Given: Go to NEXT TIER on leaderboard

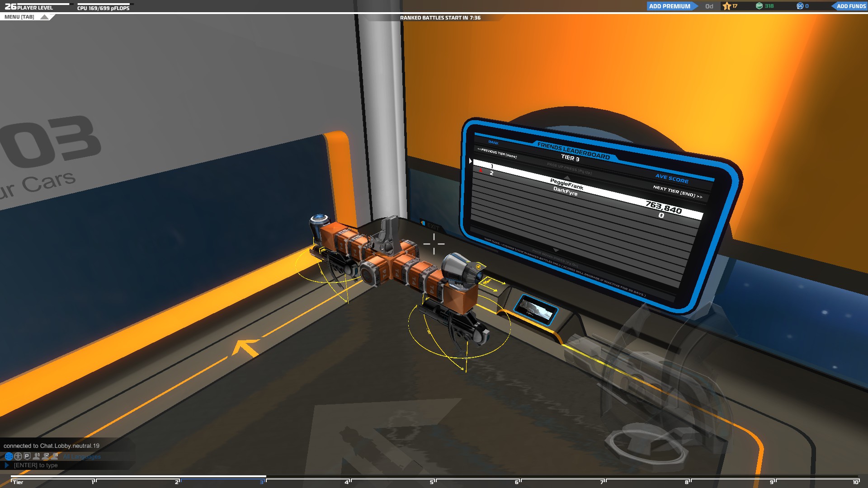Looking at the screenshot, I should pos(677,192).
